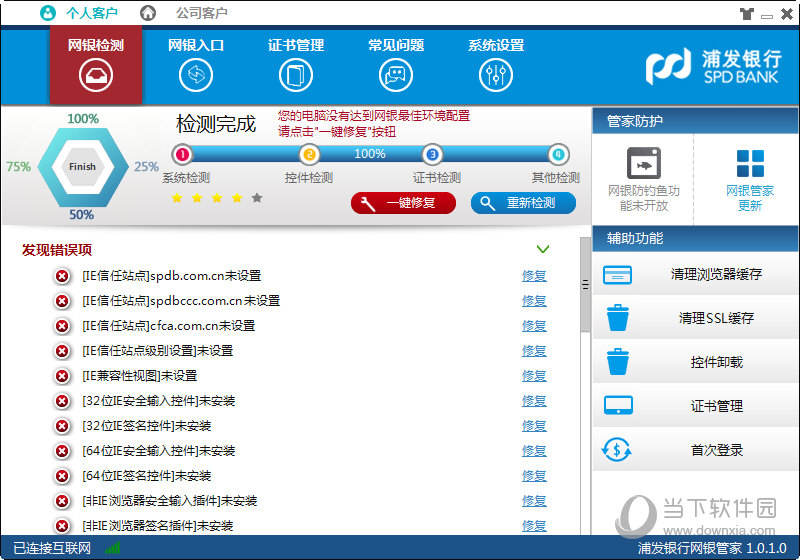This screenshot has width=800, height=560.
Task: Open 控件卸载 function
Action: [x=695, y=362]
